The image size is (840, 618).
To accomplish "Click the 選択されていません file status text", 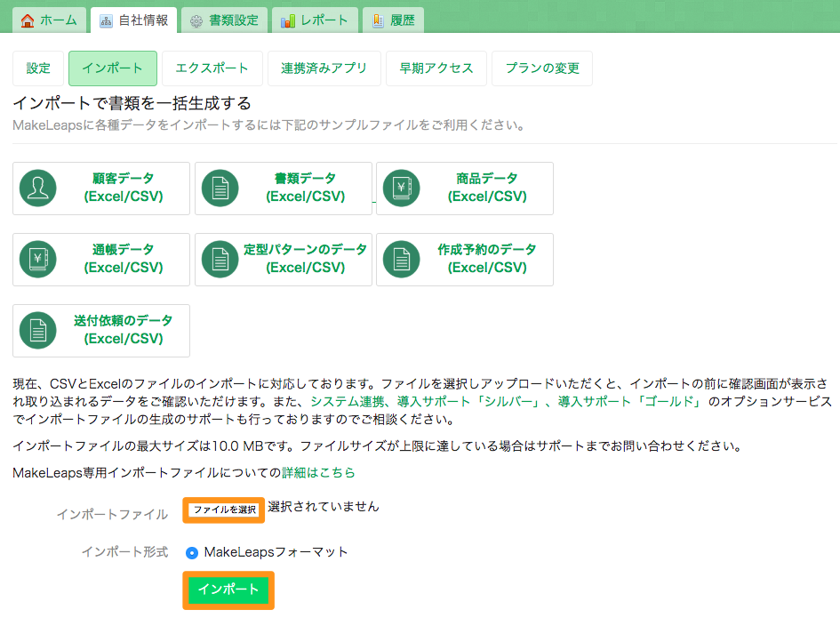I will tap(323, 507).
